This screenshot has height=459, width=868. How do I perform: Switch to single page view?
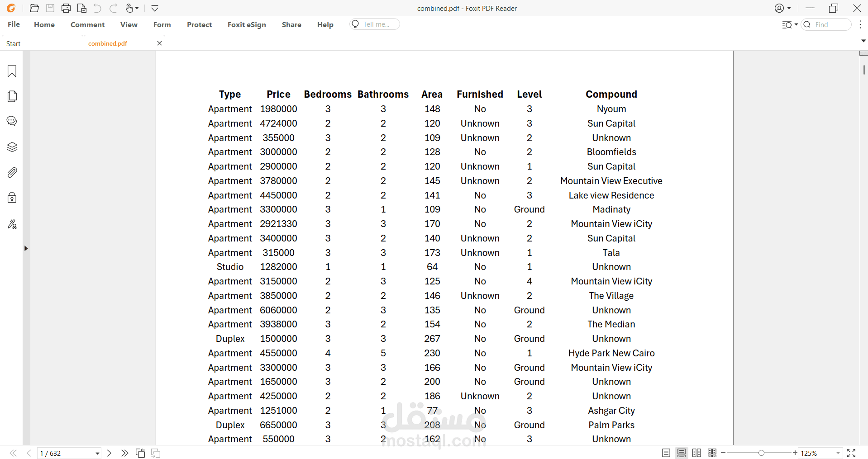666,453
